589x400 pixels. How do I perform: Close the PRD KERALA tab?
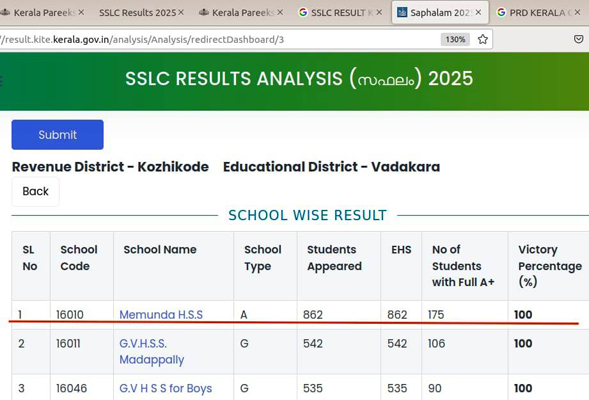pyautogui.click(x=577, y=12)
